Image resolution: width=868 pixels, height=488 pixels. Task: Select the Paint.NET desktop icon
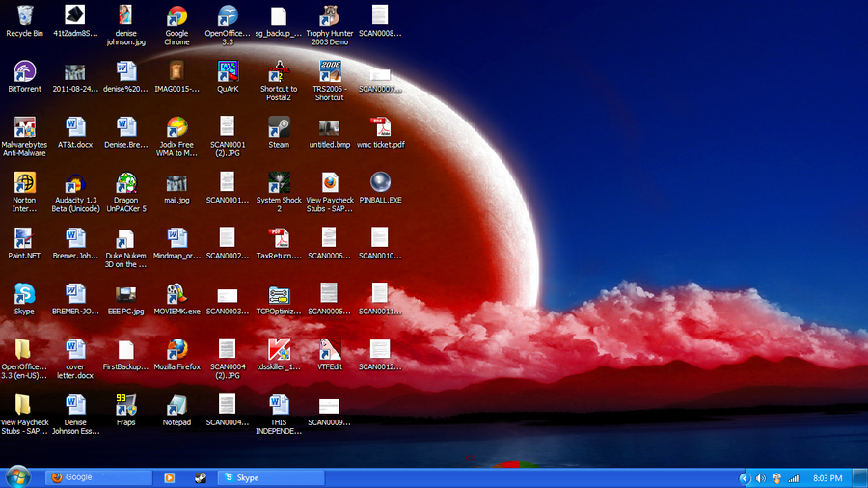point(24,238)
